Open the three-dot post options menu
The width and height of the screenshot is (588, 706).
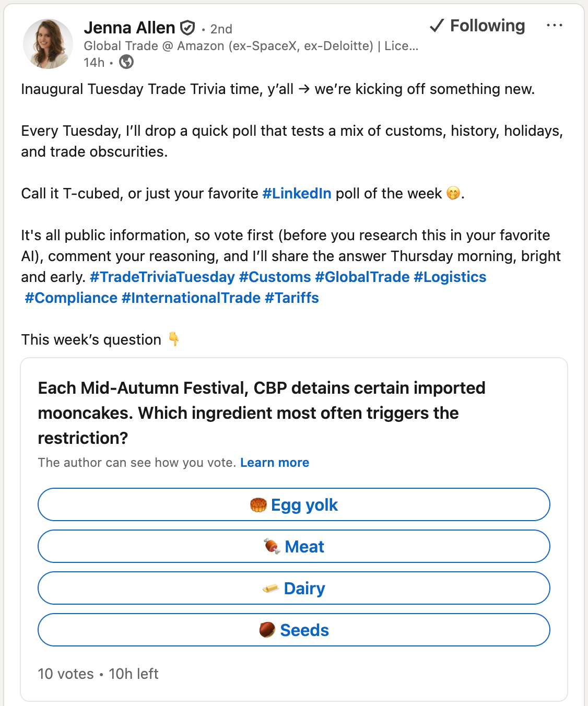coord(554,26)
